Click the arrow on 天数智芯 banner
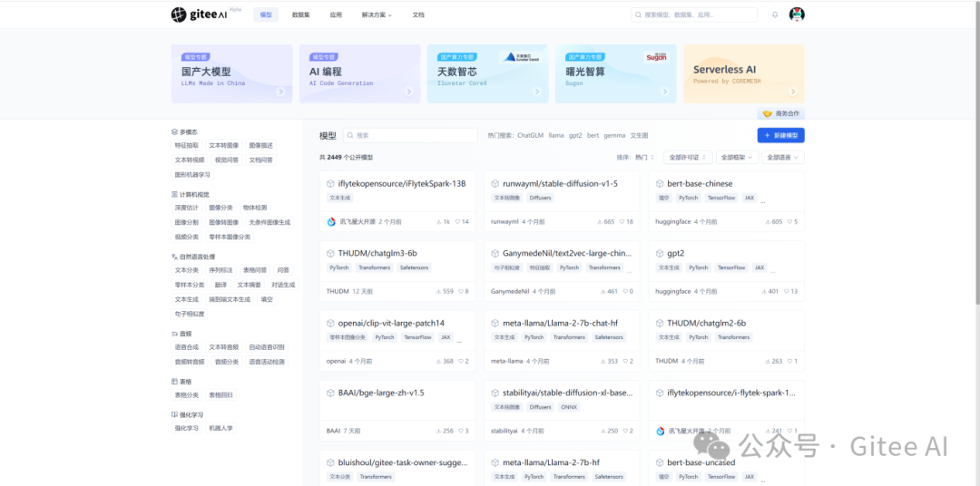Viewport: 980px width, 486px height. [x=537, y=92]
